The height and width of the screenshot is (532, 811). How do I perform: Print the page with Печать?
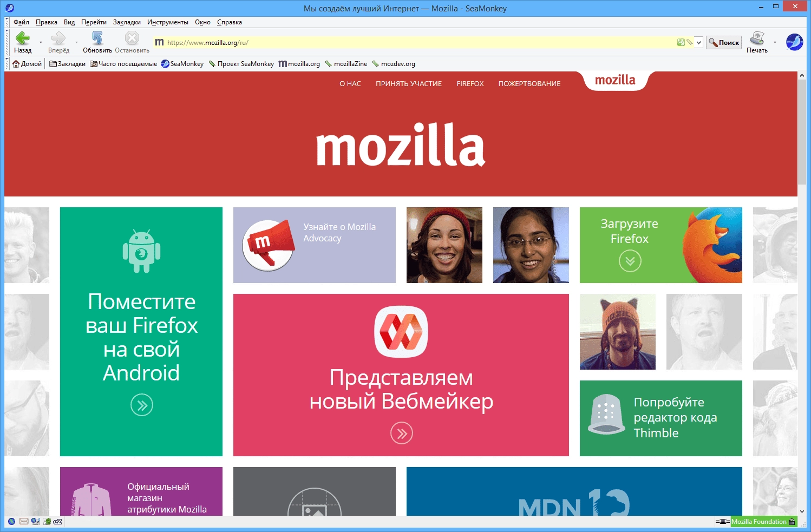757,42
